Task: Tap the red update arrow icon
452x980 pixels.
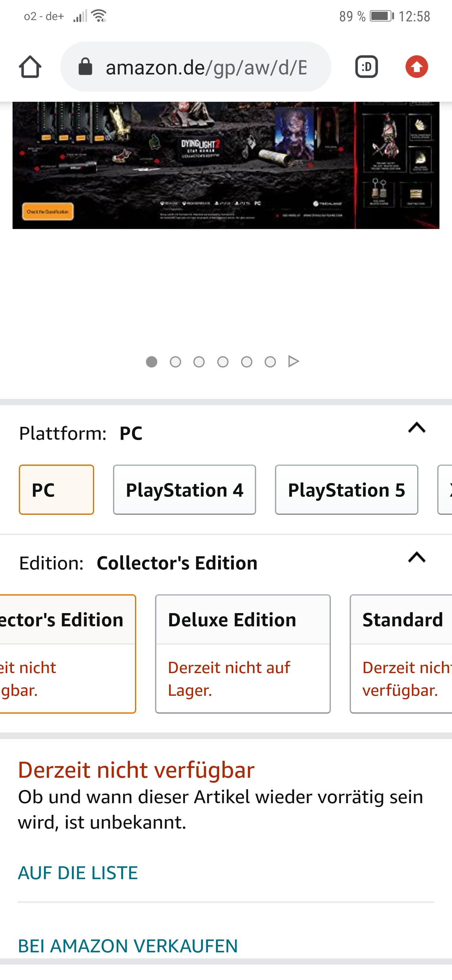Action: [417, 67]
